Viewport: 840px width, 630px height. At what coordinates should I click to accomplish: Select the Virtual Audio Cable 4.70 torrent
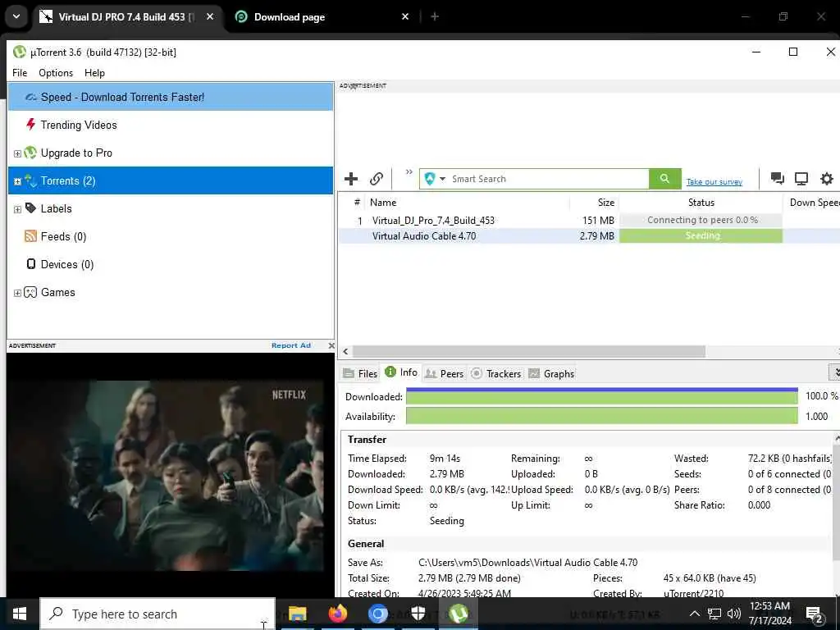point(589,235)
